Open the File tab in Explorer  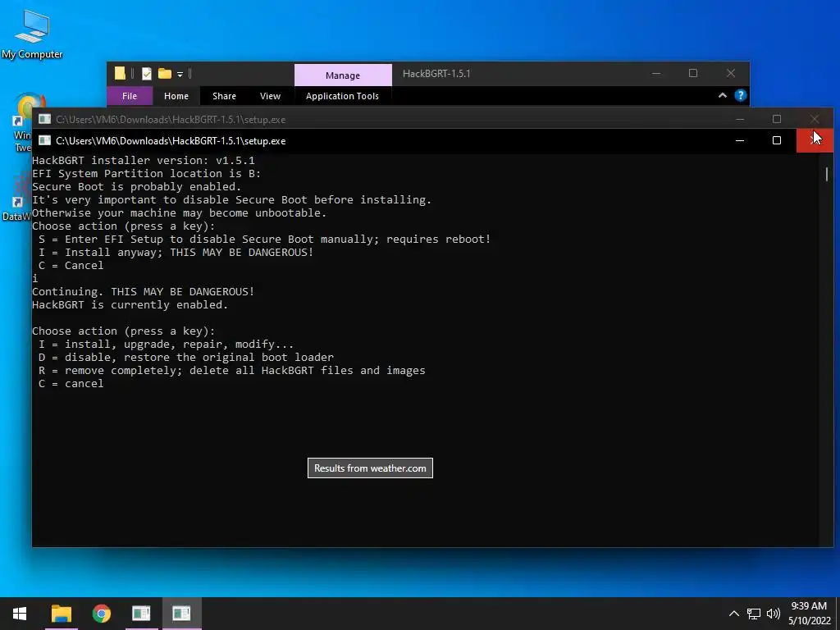point(130,96)
